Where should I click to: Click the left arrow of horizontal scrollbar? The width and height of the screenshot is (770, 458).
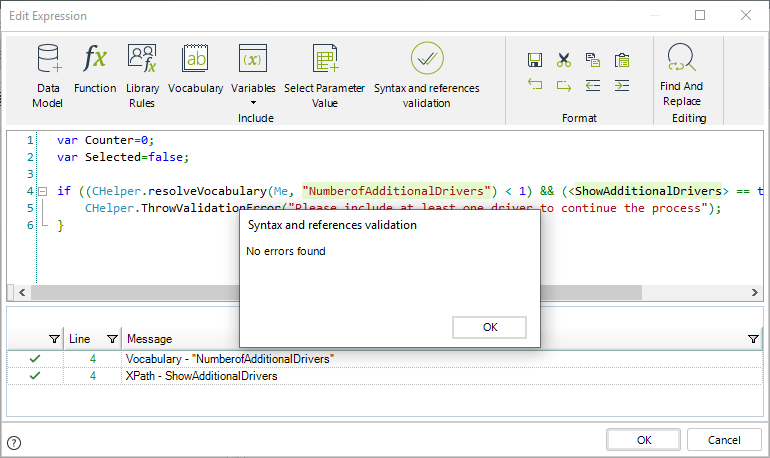22,292
